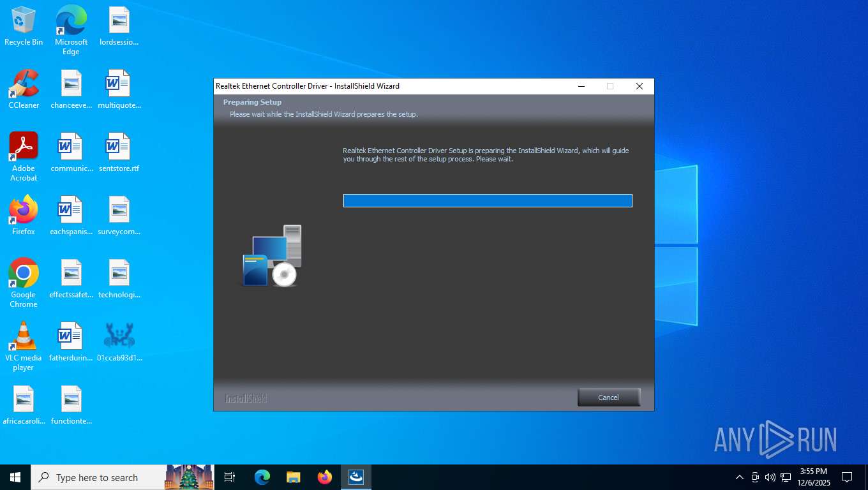Open the network status tray icon
Screen dimensions: 868x490
click(x=786, y=477)
